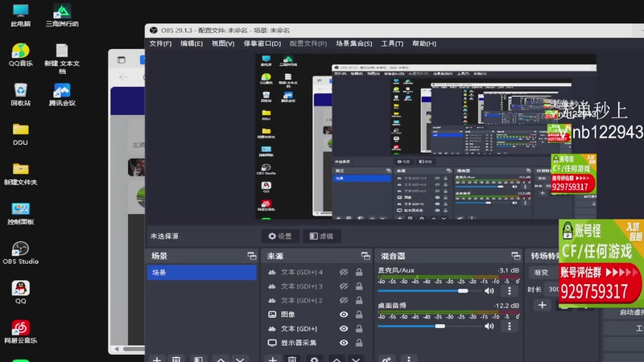This screenshot has height=362, width=644.
Task: Select the 显示器采集 source row
Action: (316, 343)
